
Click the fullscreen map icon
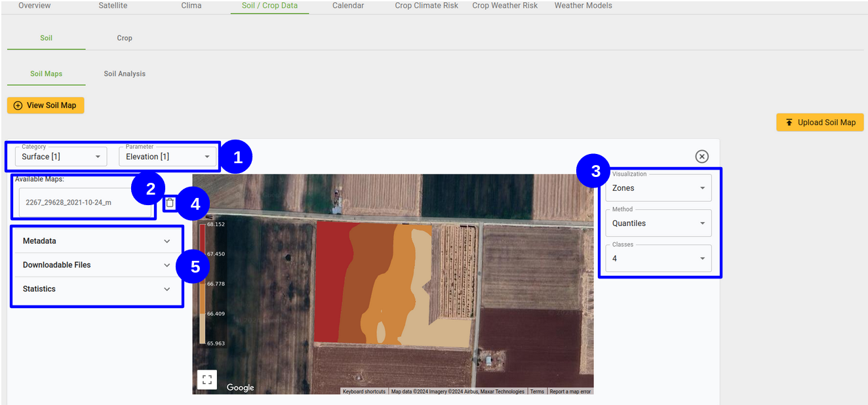pos(207,379)
